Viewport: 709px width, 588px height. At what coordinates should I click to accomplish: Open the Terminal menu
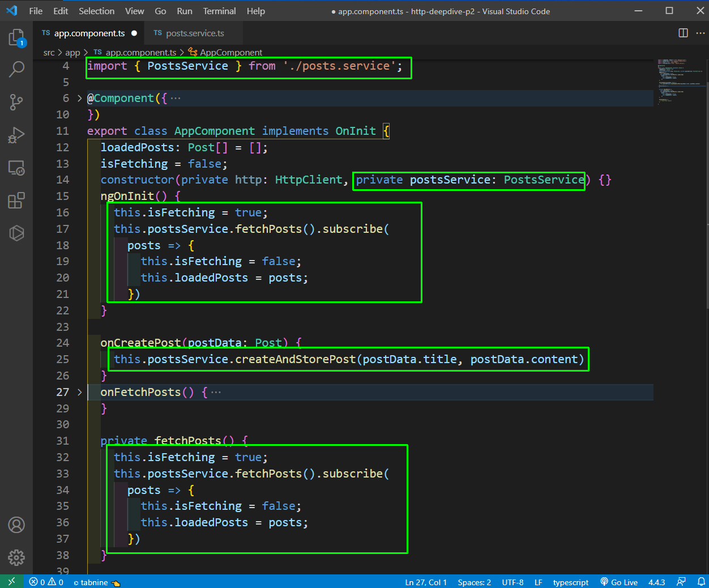pos(219,11)
